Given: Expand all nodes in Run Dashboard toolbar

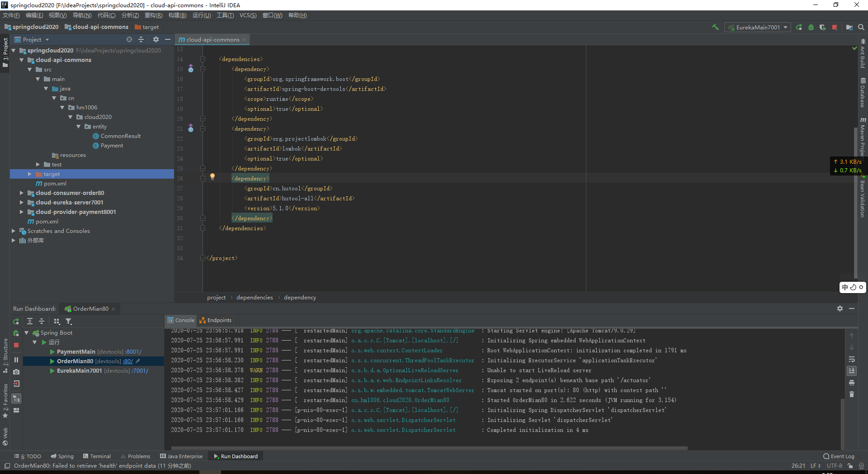Looking at the screenshot, I should pyautogui.click(x=30, y=321).
